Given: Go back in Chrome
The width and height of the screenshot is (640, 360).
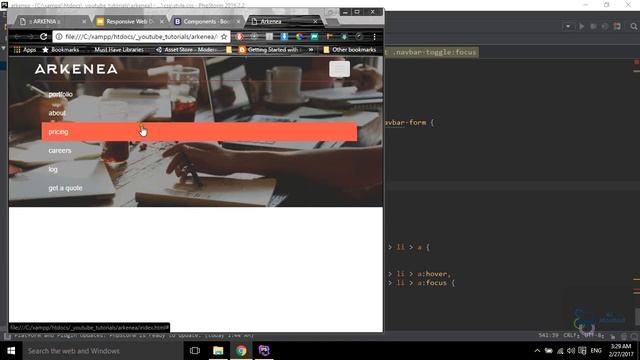Looking at the screenshot, I should [x=17, y=36].
